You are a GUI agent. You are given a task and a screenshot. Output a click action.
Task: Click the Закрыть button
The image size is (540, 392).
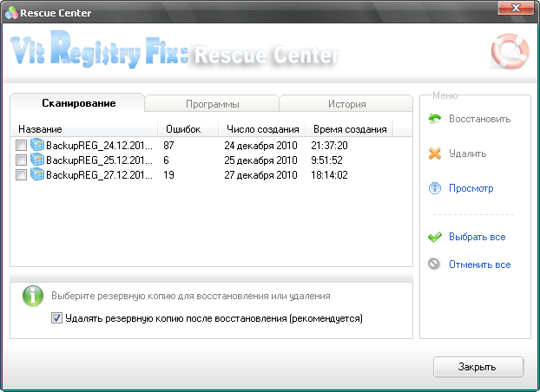[x=478, y=367]
